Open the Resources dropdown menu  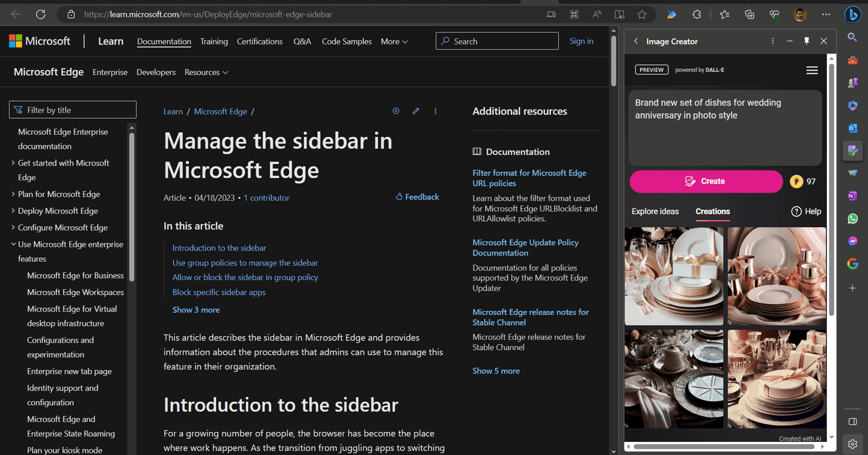[x=206, y=73]
